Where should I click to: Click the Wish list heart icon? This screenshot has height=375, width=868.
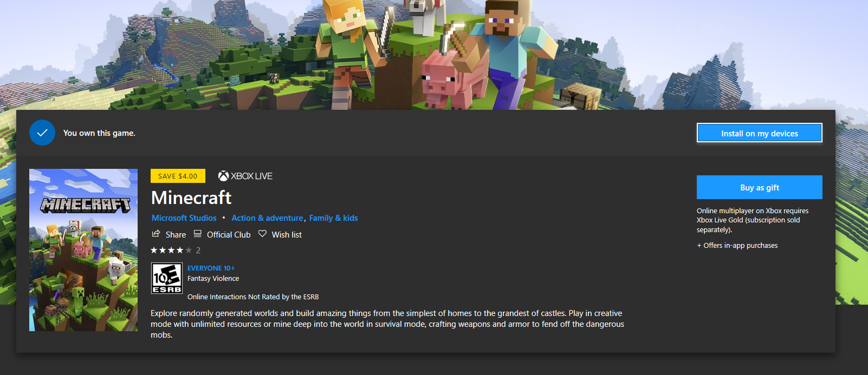tap(262, 234)
